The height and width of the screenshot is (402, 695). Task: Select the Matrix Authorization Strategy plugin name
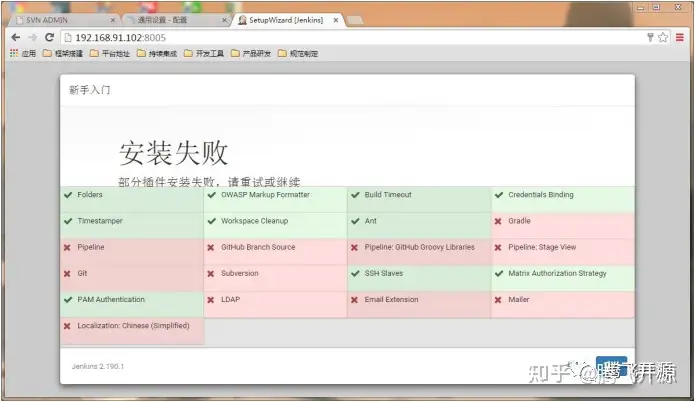(557, 273)
